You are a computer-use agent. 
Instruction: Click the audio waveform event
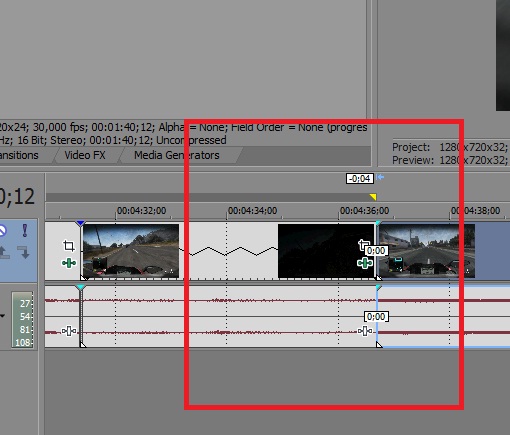click(x=228, y=316)
